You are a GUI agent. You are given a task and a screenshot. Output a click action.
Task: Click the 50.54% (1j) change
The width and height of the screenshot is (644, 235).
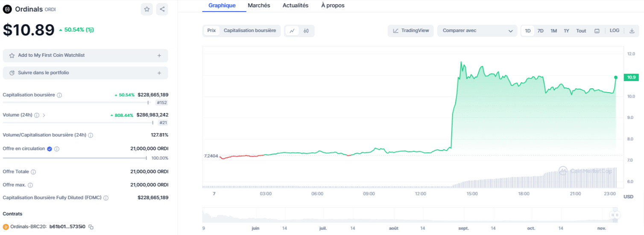(x=76, y=30)
